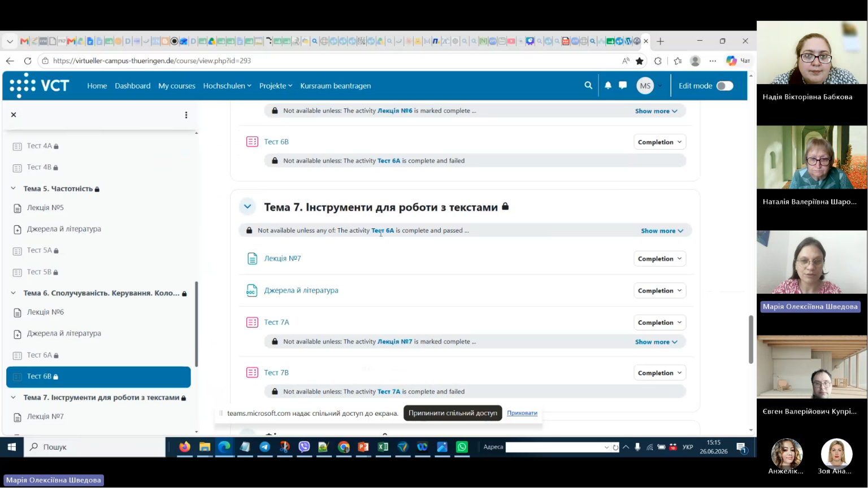Open the messages chat bubble icon
Image resolution: width=868 pixels, height=488 pixels.
623,85
